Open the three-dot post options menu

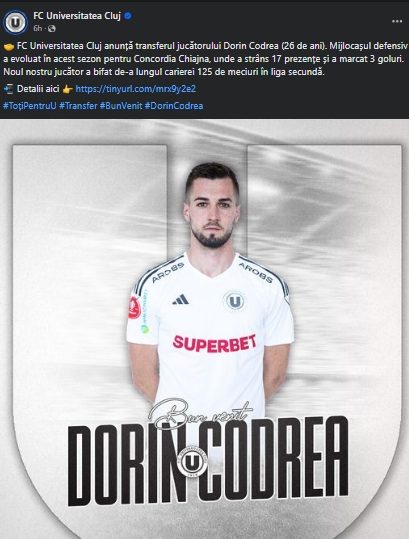pyautogui.click(x=397, y=21)
